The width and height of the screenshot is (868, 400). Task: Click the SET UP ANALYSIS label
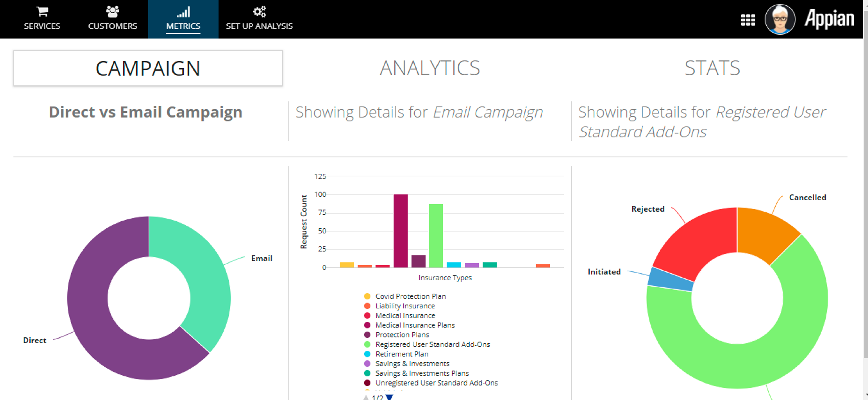tap(259, 26)
